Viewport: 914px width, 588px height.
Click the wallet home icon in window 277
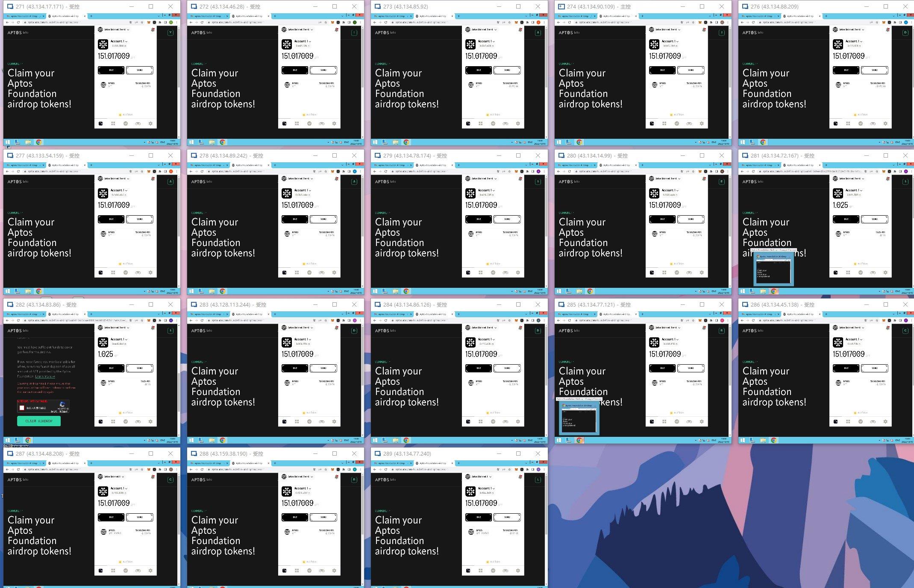click(x=101, y=273)
